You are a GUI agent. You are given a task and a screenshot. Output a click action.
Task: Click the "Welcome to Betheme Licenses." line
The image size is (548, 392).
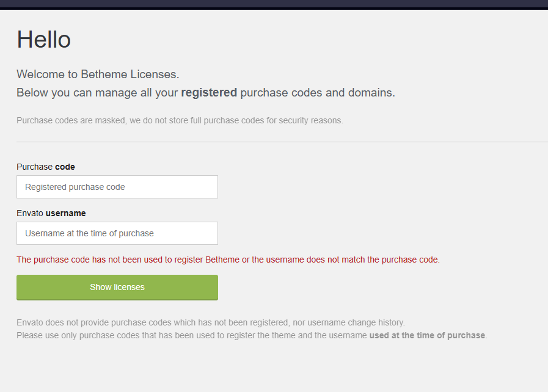click(x=98, y=74)
